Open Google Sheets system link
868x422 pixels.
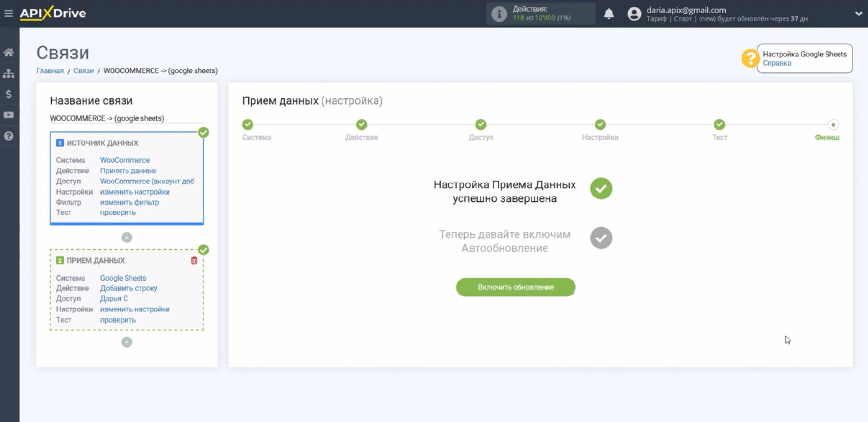click(123, 278)
